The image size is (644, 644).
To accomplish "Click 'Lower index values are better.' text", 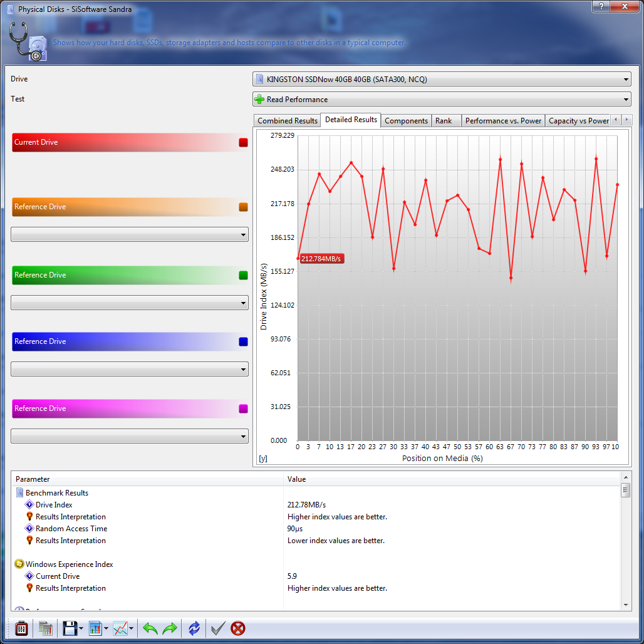I will [x=336, y=540].
